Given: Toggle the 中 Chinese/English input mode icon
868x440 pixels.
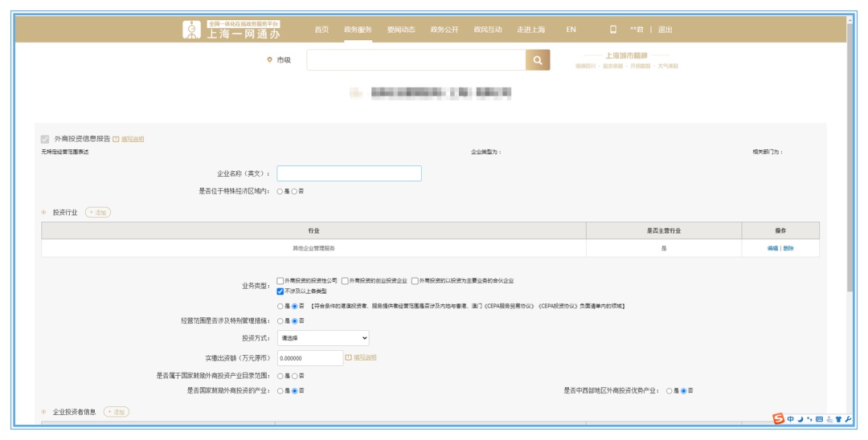Looking at the screenshot, I should point(791,419).
